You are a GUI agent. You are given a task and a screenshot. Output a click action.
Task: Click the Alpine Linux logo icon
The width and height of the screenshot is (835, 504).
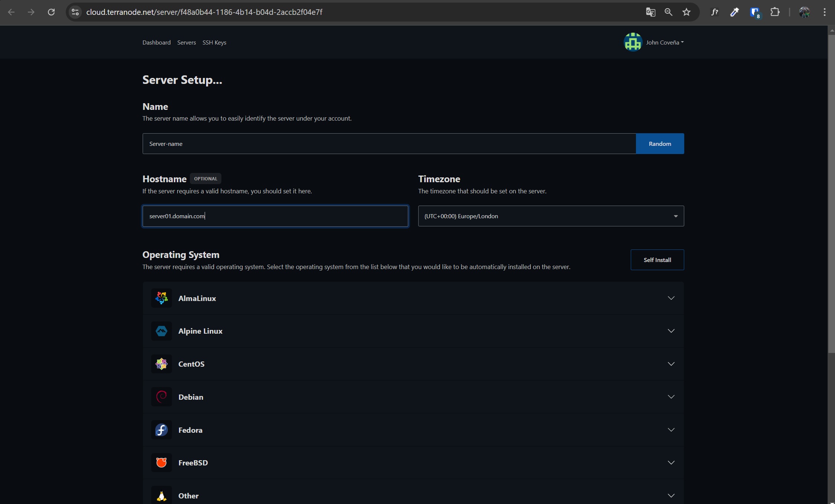coord(161,331)
